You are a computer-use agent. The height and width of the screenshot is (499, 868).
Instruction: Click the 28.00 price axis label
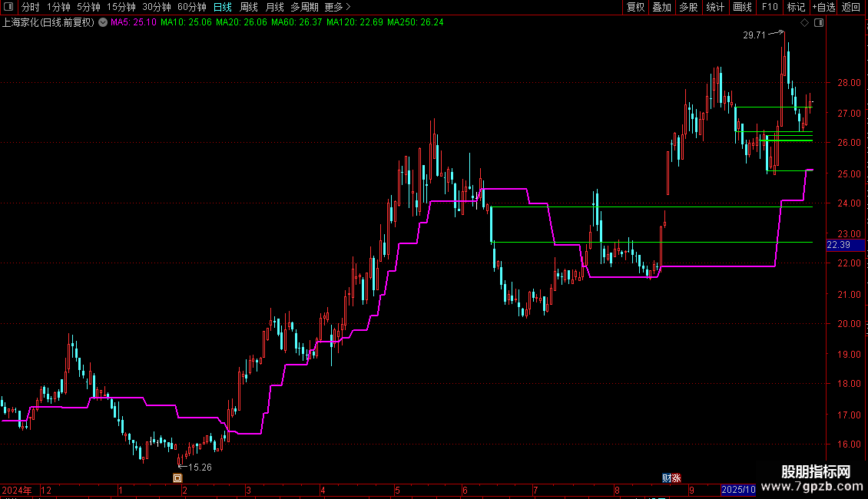point(849,83)
